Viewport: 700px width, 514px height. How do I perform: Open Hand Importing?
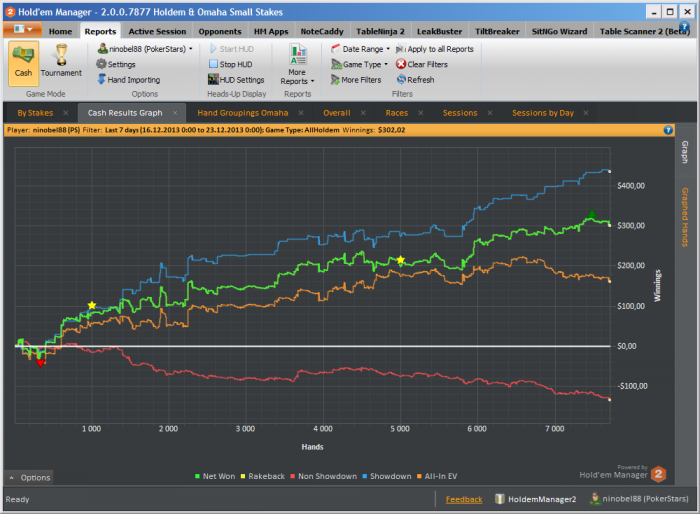click(x=129, y=79)
